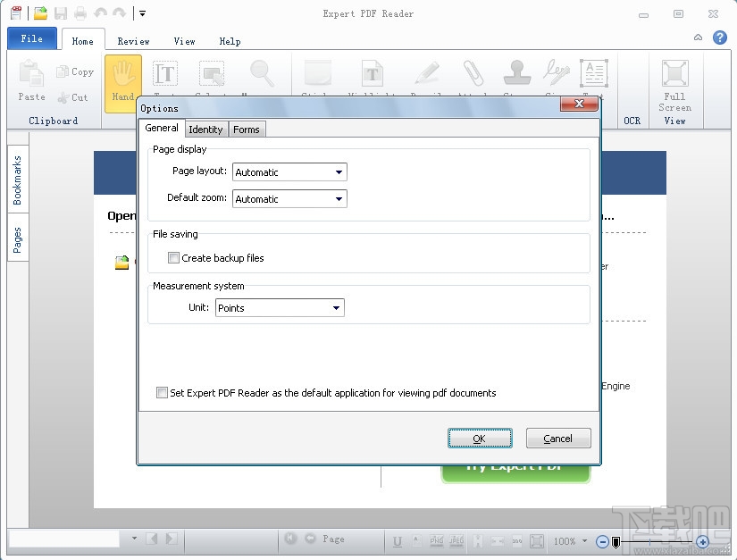
Task: Enable Create backup files
Action: click(175, 258)
